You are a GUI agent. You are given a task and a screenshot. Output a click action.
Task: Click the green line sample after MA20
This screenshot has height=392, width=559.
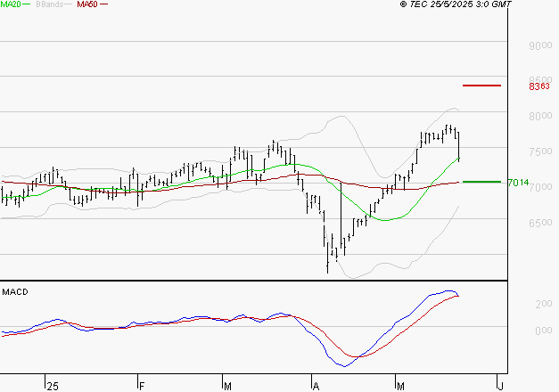27,4
